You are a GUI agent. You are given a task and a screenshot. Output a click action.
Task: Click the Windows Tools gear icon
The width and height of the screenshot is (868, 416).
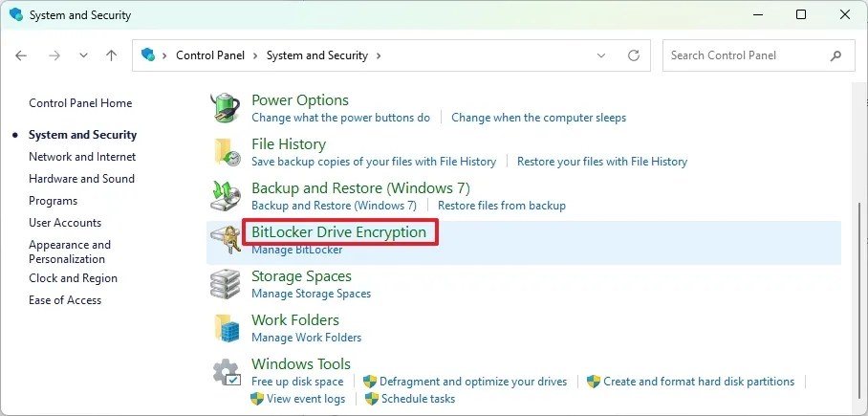(x=227, y=372)
